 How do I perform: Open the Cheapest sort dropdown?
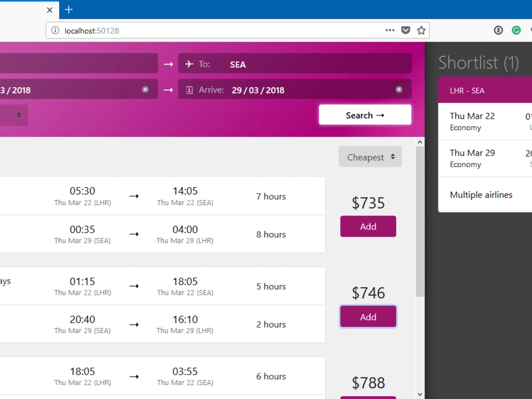point(370,157)
